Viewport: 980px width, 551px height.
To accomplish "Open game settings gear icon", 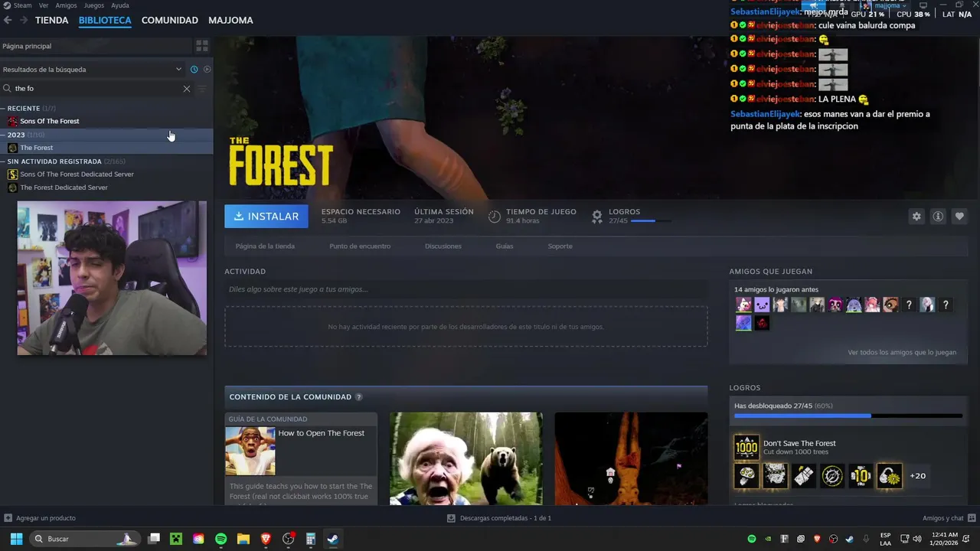I will (x=916, y=217).
